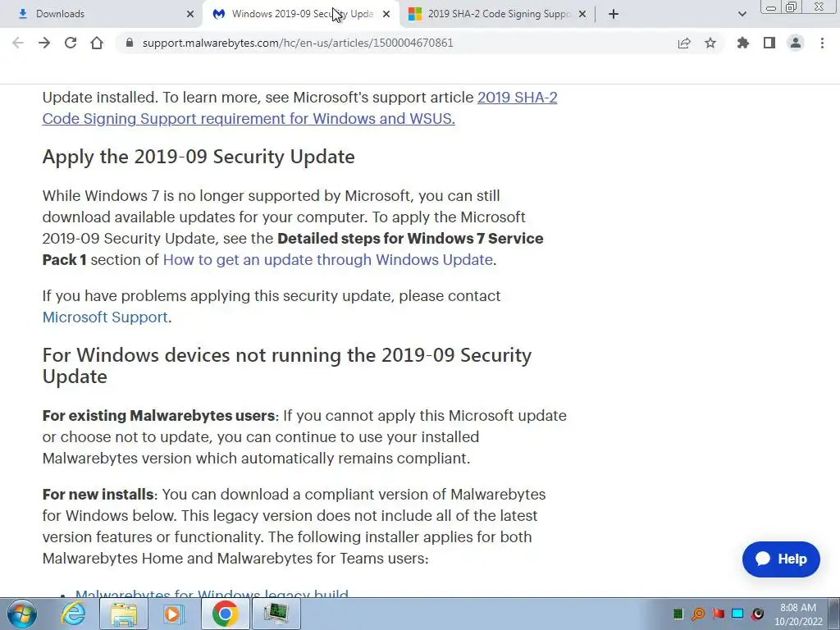Close the Downloads tab

pyautogui.click(x=190, y=14)
